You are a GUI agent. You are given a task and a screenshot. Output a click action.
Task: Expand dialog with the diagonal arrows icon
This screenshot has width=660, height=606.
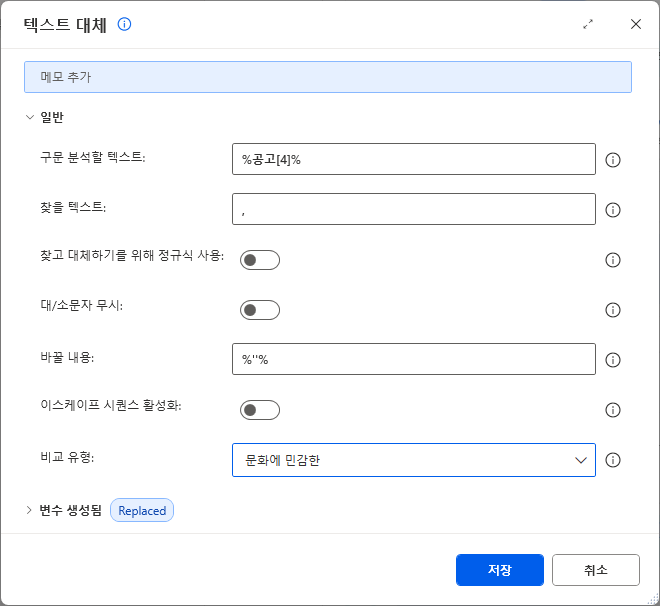pos(588,24)
